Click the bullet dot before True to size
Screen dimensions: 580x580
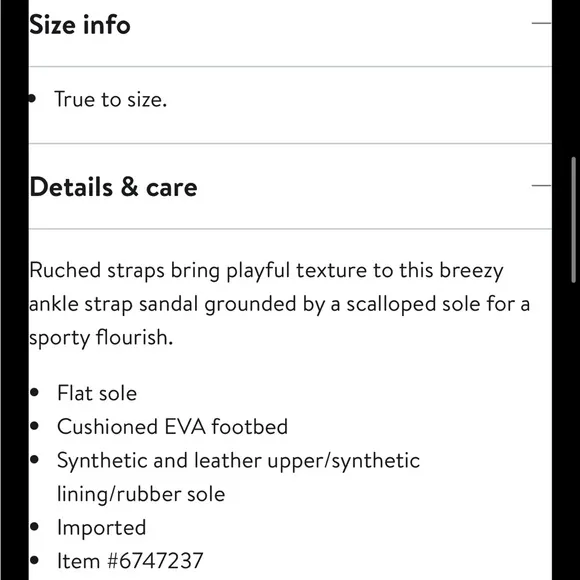(x=32, y=99)
